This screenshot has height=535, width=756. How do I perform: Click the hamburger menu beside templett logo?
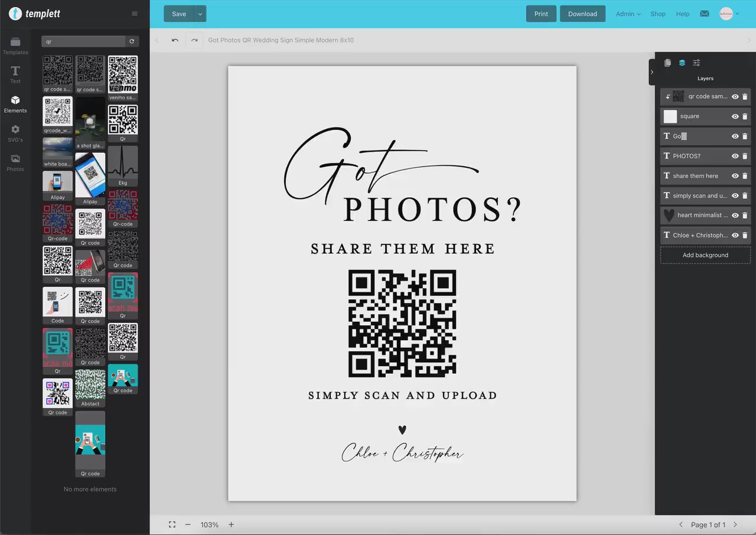pyautogui.click(x=135, y=14)
